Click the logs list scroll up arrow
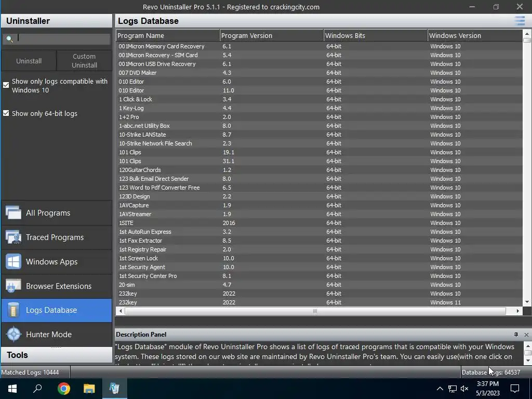The width and height of the screenshot is (532, 399). point(527,33)
